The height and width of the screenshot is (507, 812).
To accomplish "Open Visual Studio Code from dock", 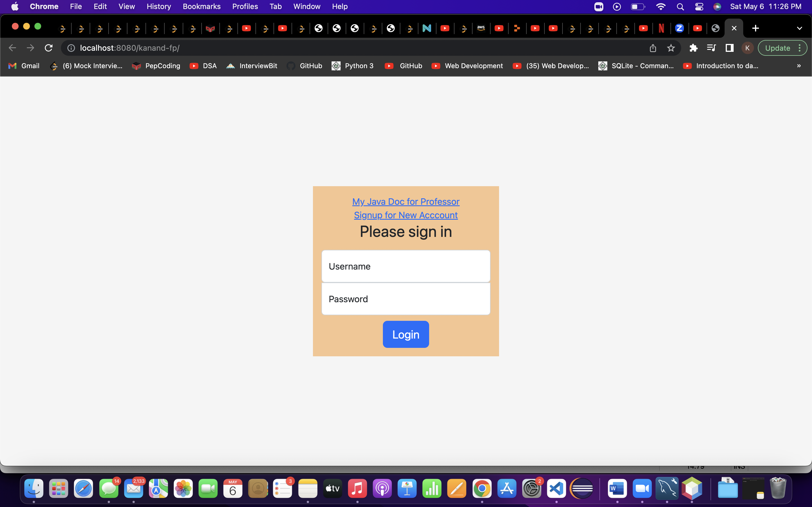I will (556, 489).
